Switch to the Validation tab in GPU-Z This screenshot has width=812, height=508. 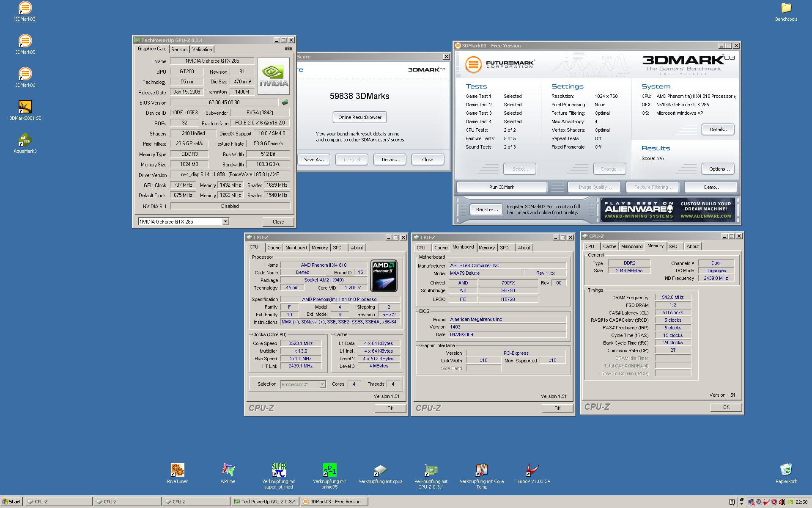[202, 50]
